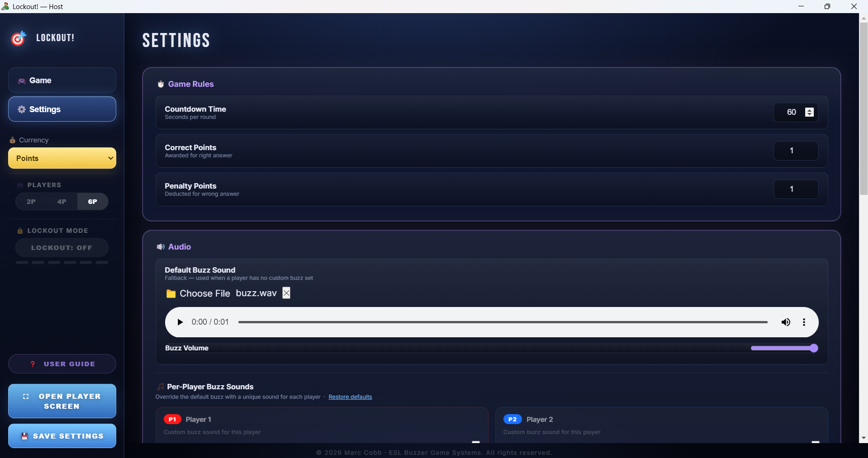868x458 pixels.
Task: Save settings with Save Settings button
Action: point(62,436)
